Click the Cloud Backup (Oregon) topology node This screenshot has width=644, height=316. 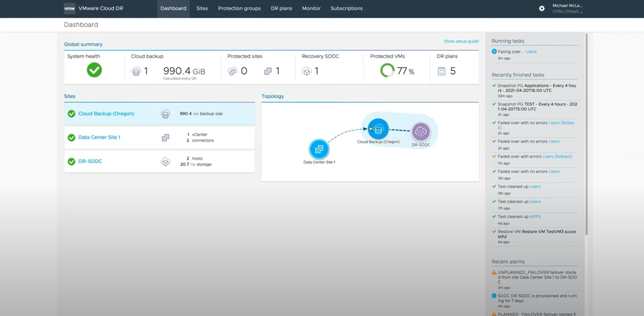tap(378, 128)
